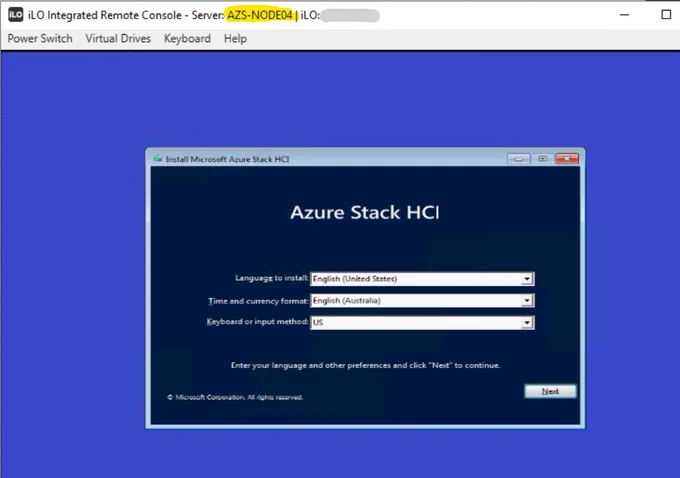Minimize the iLO Remote Console window
Image resolution: width=680 pixels, height=478 pixels.
tap(624, 15)
